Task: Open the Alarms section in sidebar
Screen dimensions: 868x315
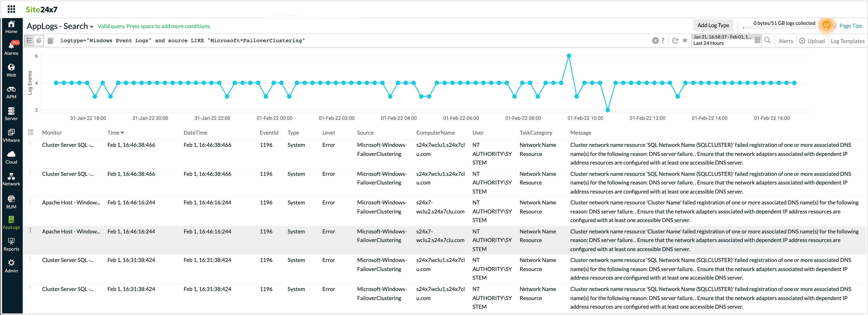Action: (11, 48)
